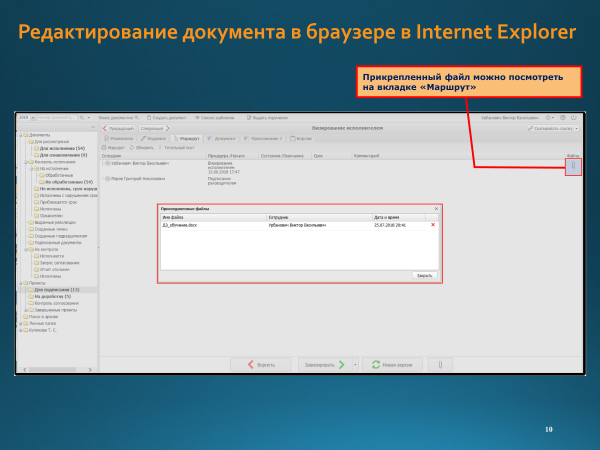600x450 pixels.
Task: Click the paperclip attached files icon
Action: 573,167
